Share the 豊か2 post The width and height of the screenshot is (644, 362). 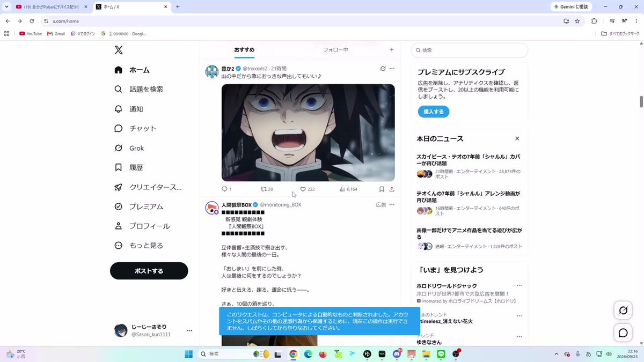(392, 189)
